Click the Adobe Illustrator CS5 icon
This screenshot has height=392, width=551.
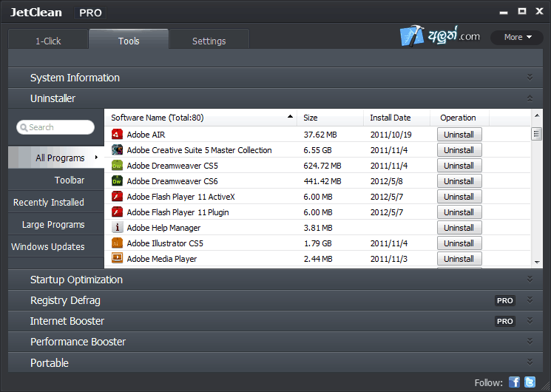coord(117,243)
